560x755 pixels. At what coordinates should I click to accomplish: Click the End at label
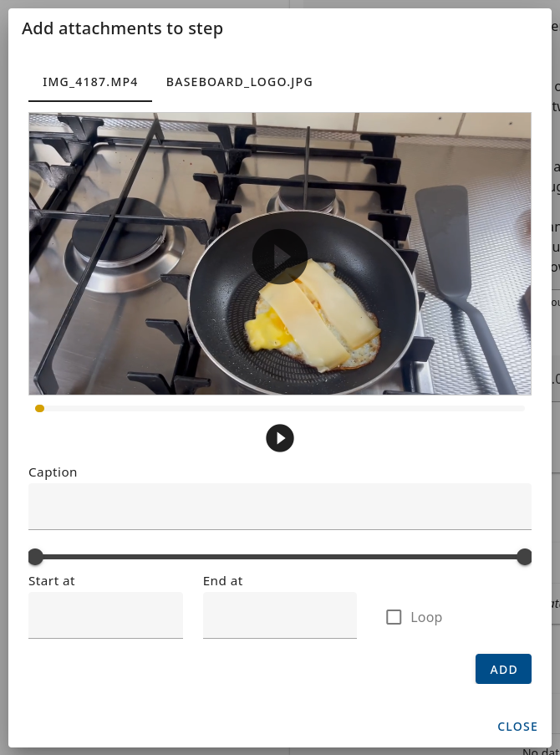(222, 581)
